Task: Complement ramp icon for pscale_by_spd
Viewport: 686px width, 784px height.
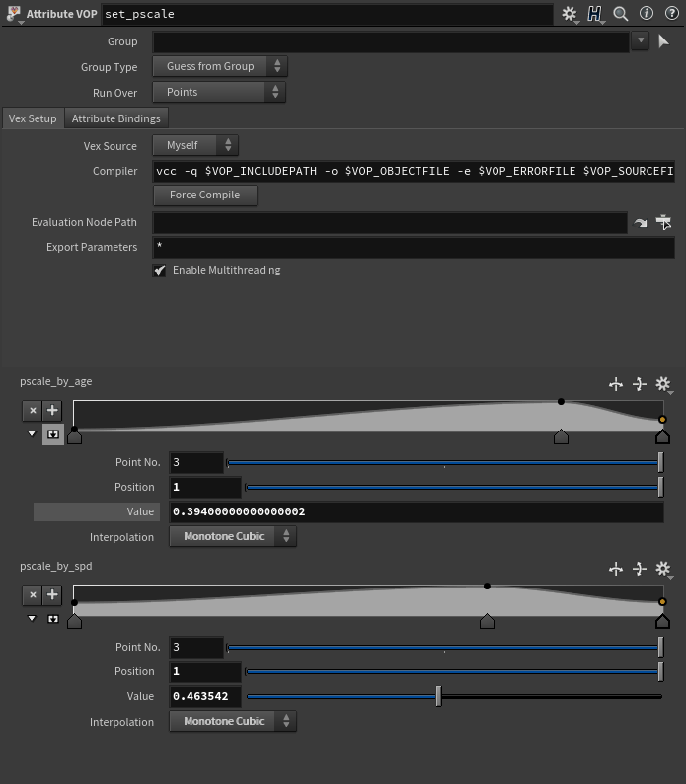Action: tap(640, 569)
